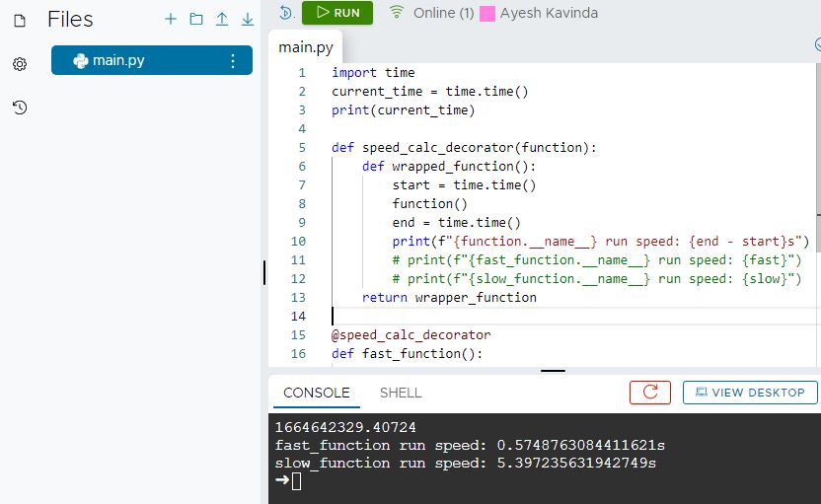Select main.py in the Files list
The image size is (821, 504).
(x=152, y=60)
